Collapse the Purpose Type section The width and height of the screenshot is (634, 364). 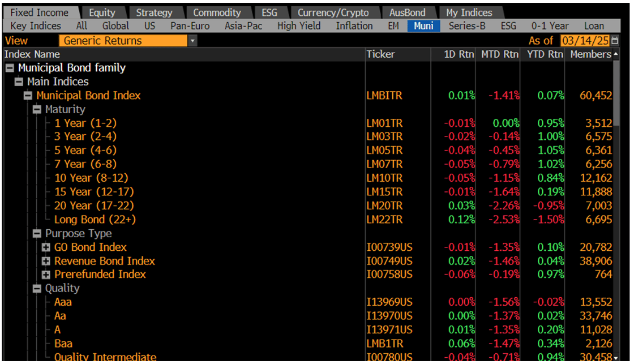(x=37, y=233)
